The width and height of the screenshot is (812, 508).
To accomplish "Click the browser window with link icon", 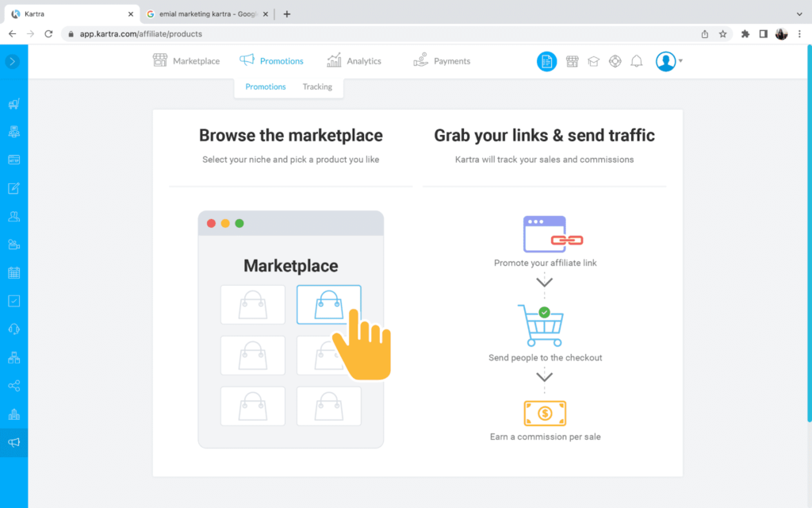I will point(553,234).
